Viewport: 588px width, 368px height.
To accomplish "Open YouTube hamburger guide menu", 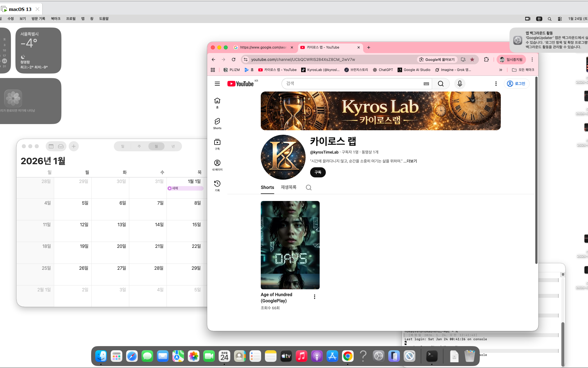I will [217, 84].
